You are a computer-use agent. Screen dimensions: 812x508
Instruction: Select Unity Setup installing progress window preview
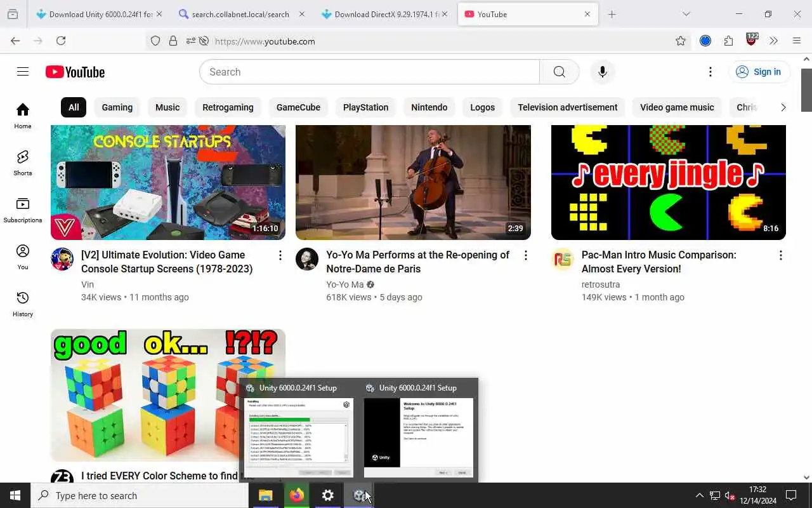(298, 431)
